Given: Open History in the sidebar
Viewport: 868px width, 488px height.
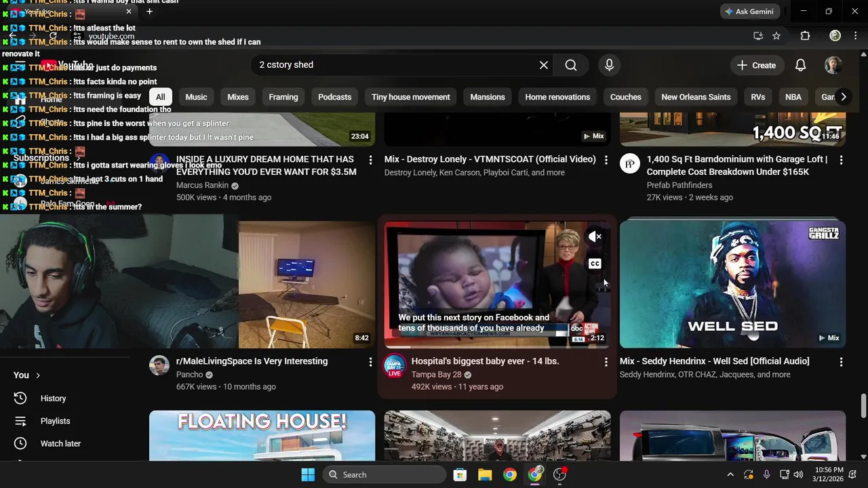Looking at the screenshot, I should coord(53,399).
